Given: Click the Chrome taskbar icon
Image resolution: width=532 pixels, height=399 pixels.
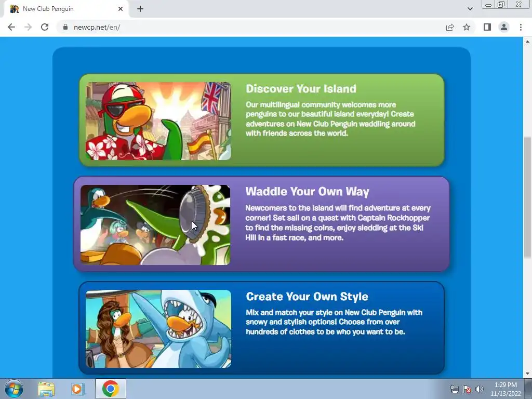Looking at the screenshot, I should (x=111, y=389).
